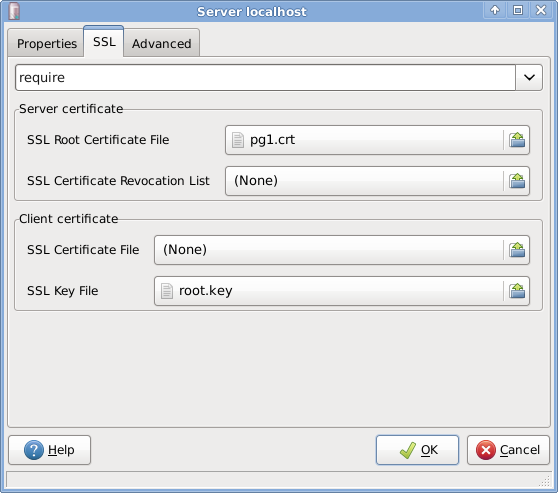
Task: Expand the SSL mode dropdown arrow
Action: coord(529,77)
